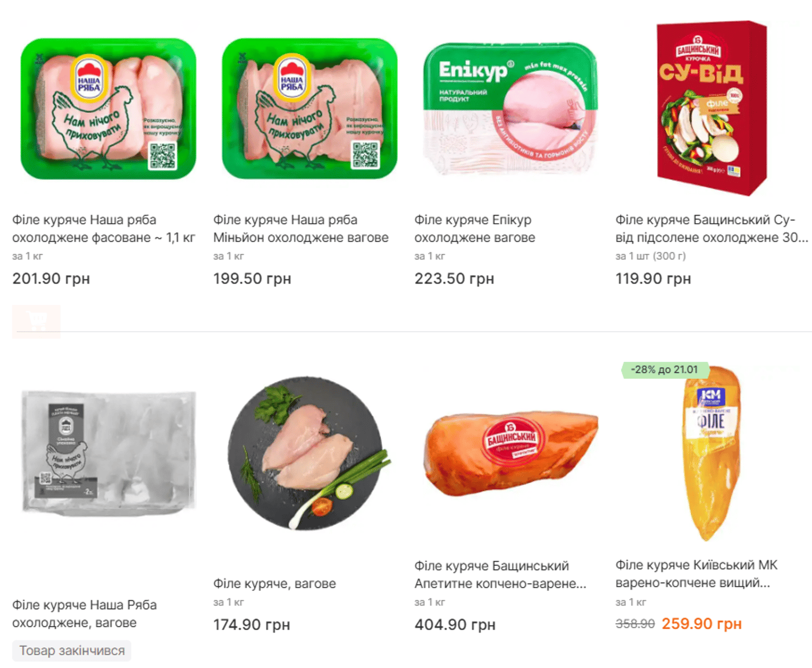The width and height of the screenshot is (812, 668).
Task: Click the -28% до 21.01 discount badge
Action: coord(665,370)
